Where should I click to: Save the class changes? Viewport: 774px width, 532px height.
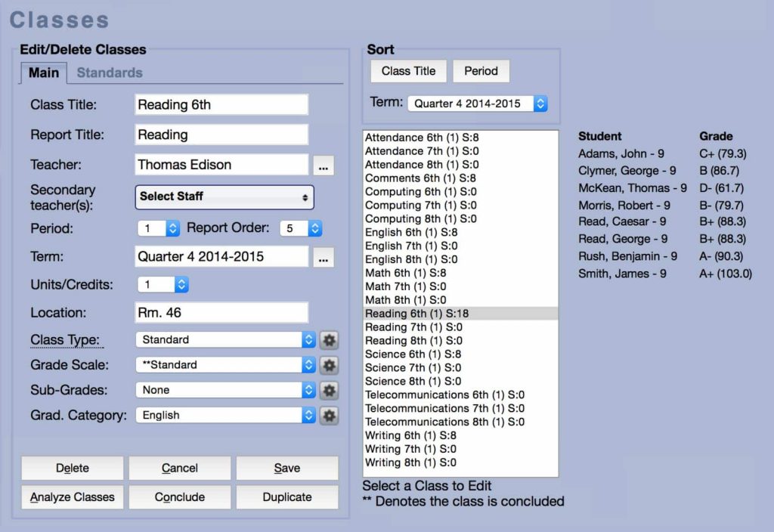[x=287, y=468]
